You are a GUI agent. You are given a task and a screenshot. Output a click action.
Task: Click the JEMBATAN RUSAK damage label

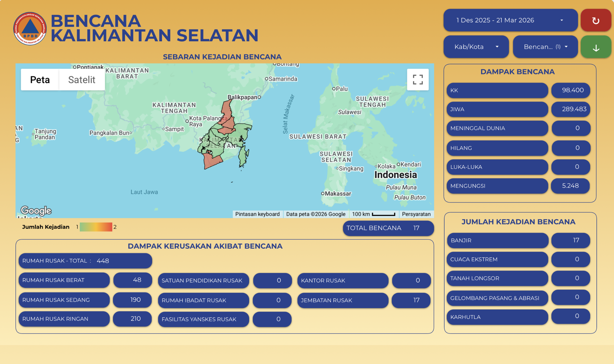pyautogui.click(x=342, y=300)
